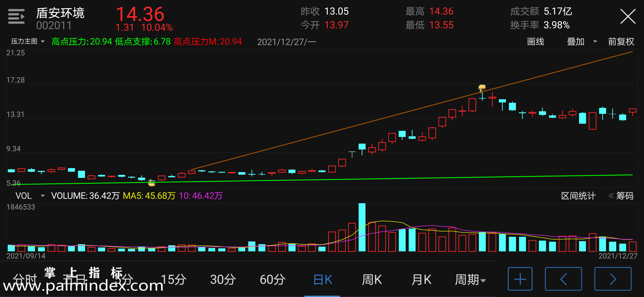644x297 pixels.
Task: Click the 成交额 5.17亿 value
Action: click(558, 11)
